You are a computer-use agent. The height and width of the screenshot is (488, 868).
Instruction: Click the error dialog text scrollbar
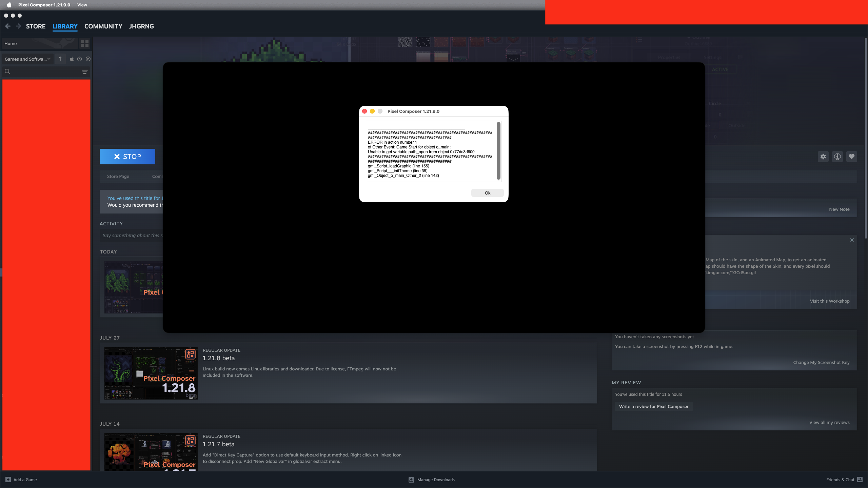(x=498, y=151)
